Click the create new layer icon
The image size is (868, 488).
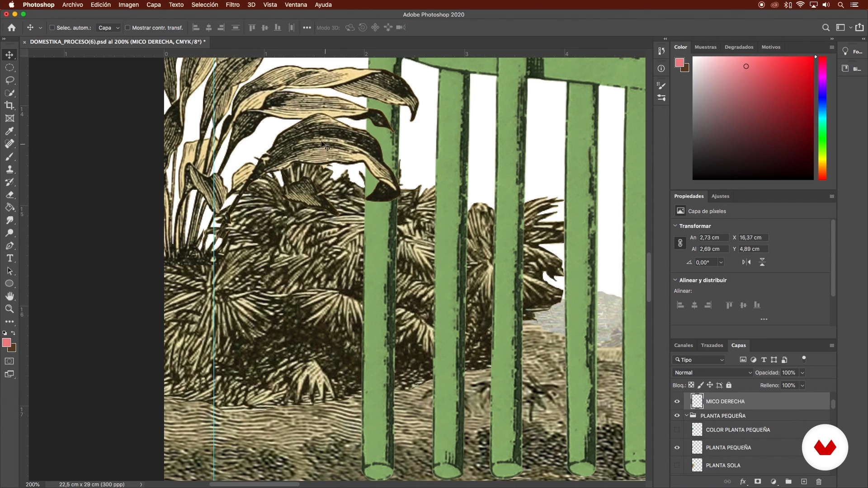click(x=804, y=482)
